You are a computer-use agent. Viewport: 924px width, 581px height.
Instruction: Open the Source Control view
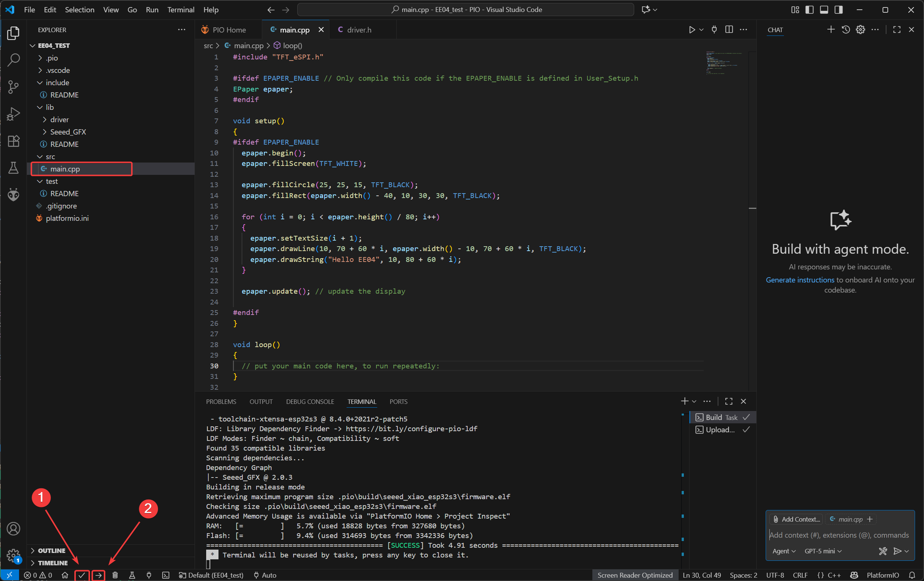point(13,87)
